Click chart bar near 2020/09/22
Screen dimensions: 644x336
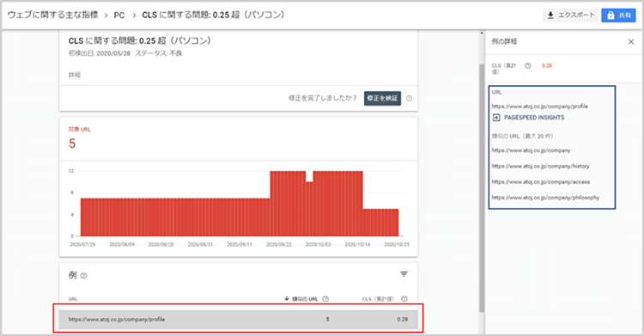[279, 204]
